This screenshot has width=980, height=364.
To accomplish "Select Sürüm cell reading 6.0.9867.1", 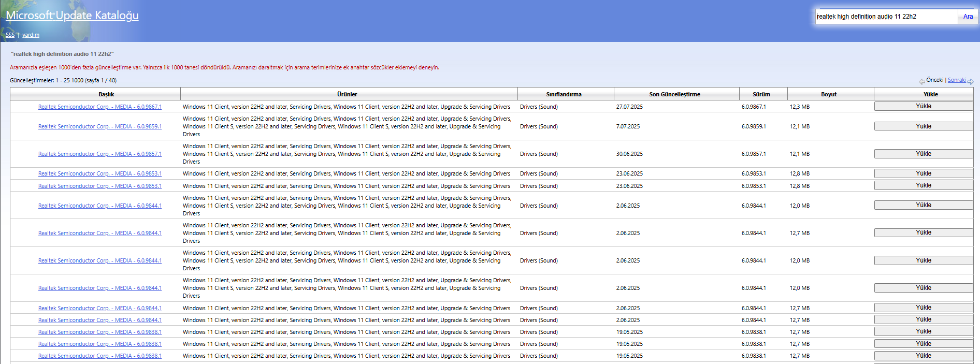I will tap(763, 107).
